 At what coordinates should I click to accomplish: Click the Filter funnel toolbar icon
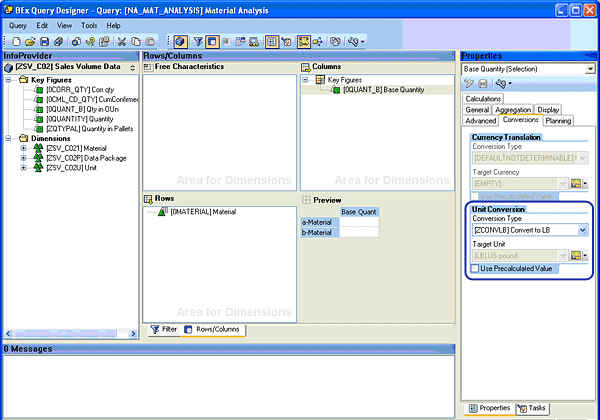(x=197, y=41)
